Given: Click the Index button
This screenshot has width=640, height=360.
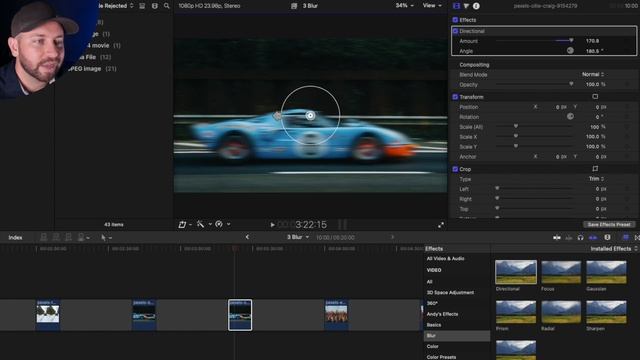Looking at the screenshot, I should [x=16, y=237].
